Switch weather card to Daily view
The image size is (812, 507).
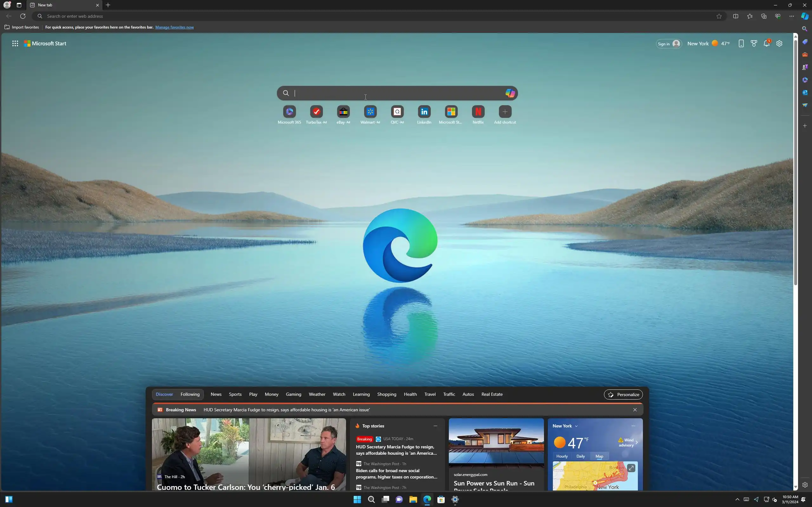580,456
